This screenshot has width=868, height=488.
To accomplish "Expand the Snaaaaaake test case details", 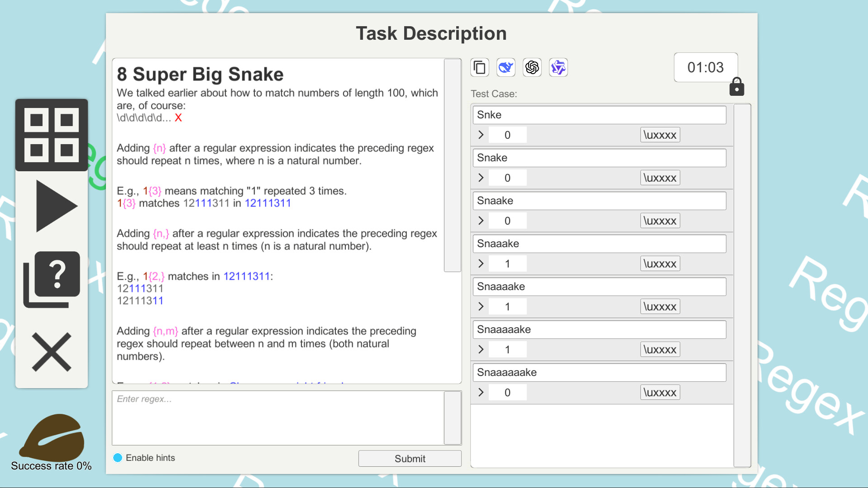I will pos(481,392).
